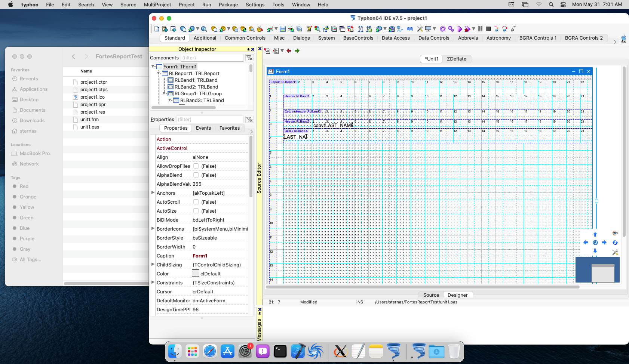Click the Properties filter funnel icon
The image size is (629, 364).
point(249,120)
